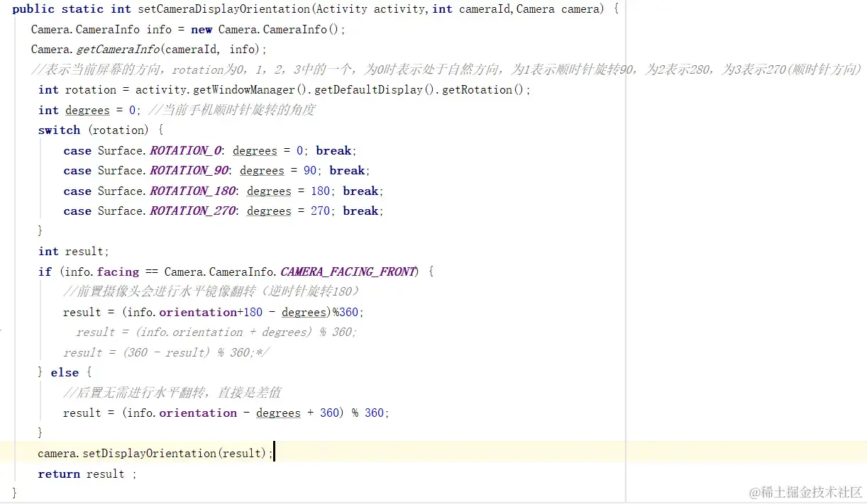
Task: Click "info.orientation+180" expression
Action: click(x=195, y=312)
